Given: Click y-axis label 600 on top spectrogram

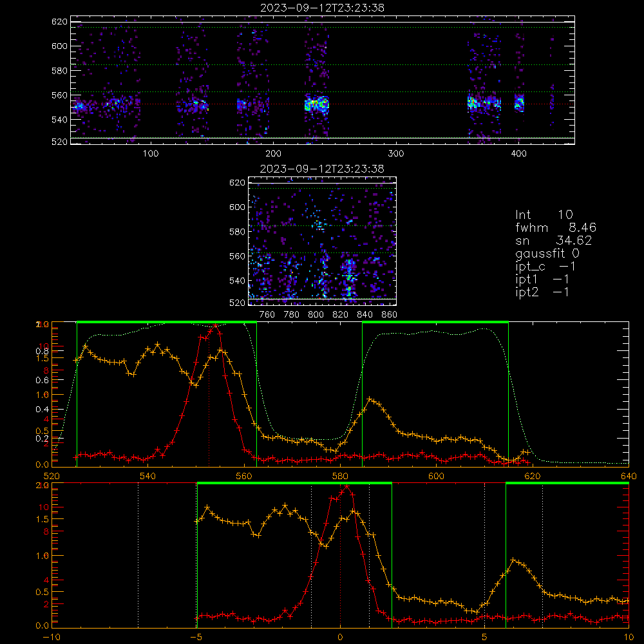Looking at the screenshot, I should (59, 46).
